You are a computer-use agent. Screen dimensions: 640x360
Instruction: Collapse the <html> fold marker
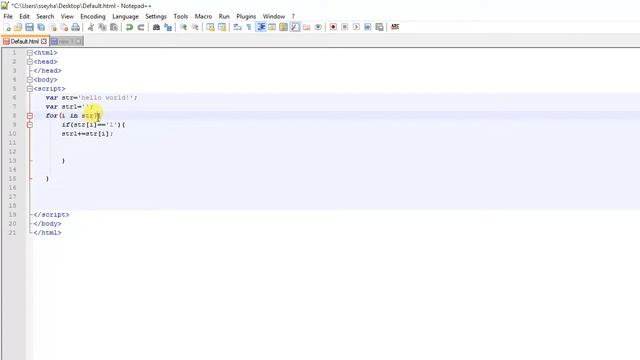pyautogui.click(x=30, y=53)
